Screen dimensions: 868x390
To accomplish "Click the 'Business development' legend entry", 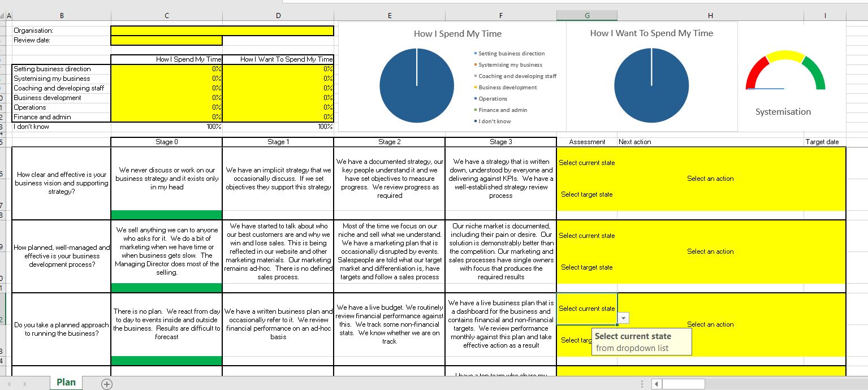I will (x=506, y=88).
